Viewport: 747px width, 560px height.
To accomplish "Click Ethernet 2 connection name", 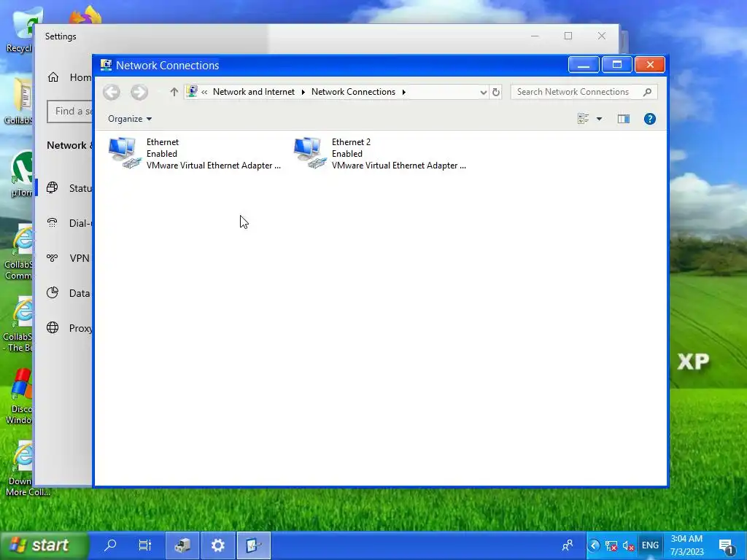I will pos(351,142).
